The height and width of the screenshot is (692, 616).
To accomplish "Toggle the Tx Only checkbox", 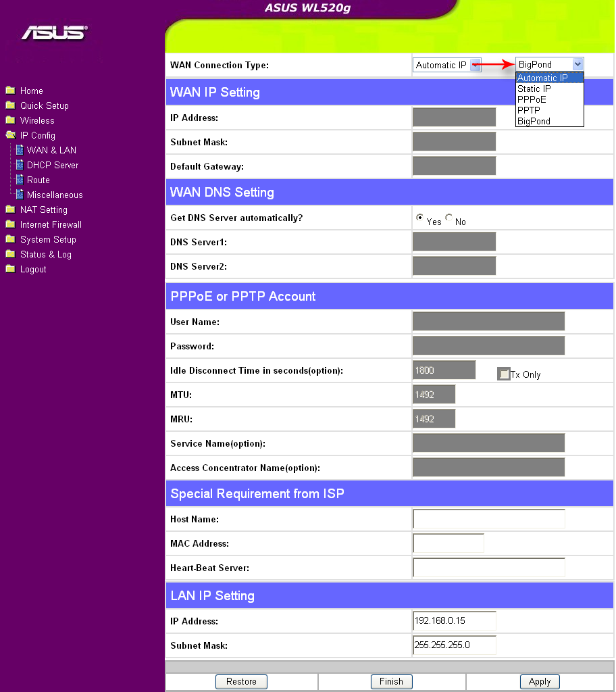I will pyautogui.click(x=503, y=374).
